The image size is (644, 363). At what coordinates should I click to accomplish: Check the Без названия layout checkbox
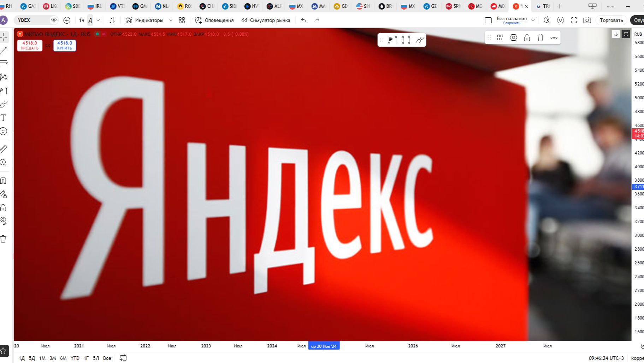[488, 20]
